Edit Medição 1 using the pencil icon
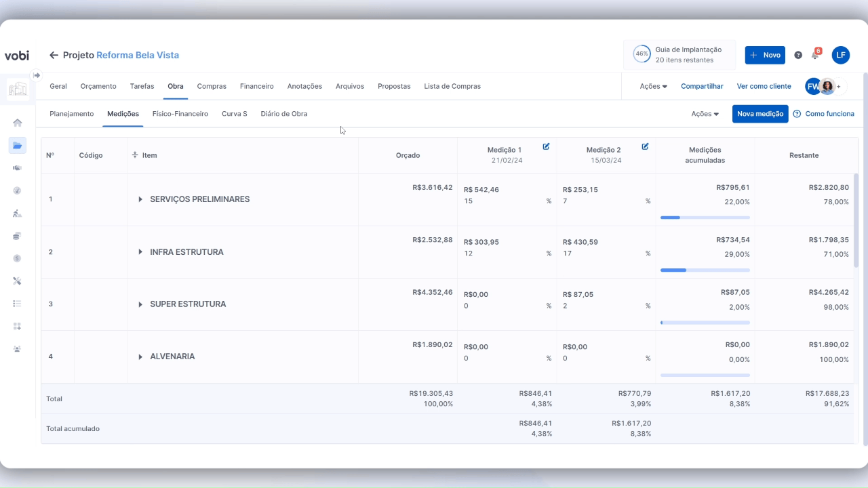This screenshot has height=488, width=868. (x=546, y=146)
